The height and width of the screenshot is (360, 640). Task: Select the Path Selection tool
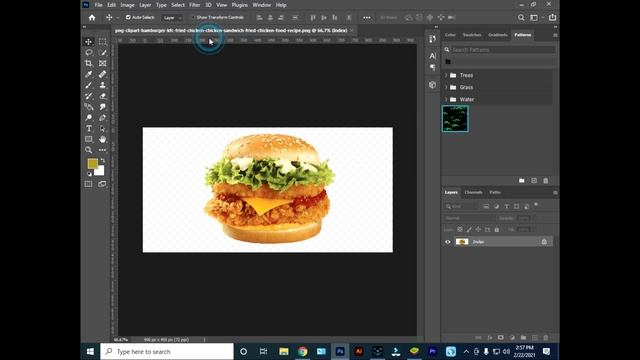point(102,128)
